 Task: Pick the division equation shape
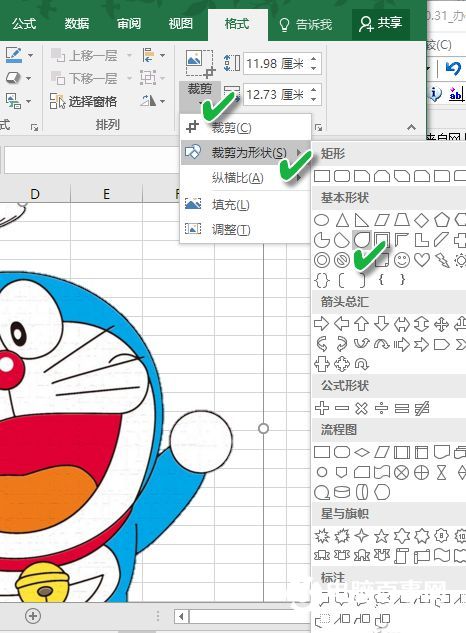[x=382, y=408]
